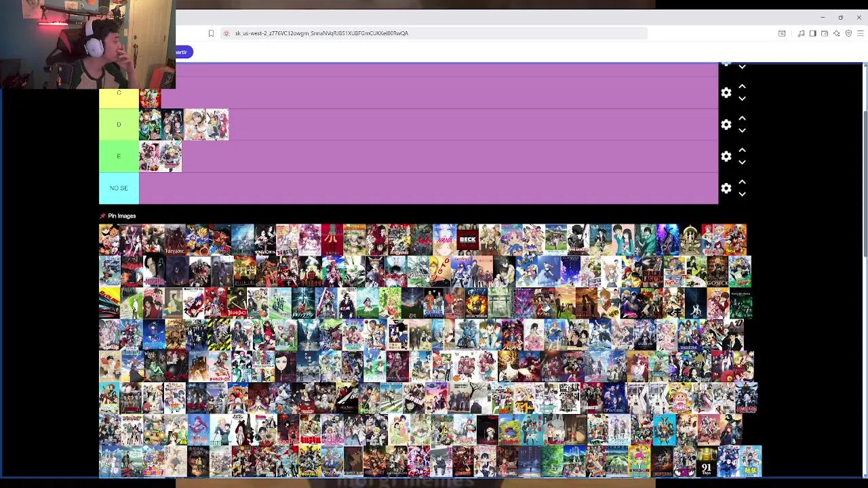Click the blue share button under the address bar

click(184, 52)
